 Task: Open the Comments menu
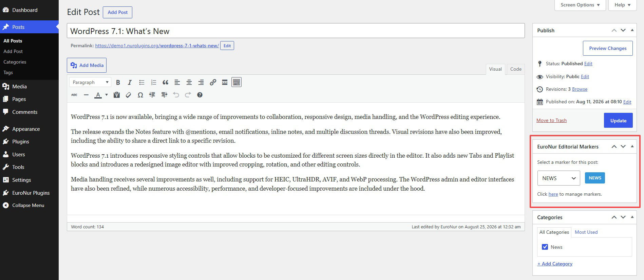(29, 112)
